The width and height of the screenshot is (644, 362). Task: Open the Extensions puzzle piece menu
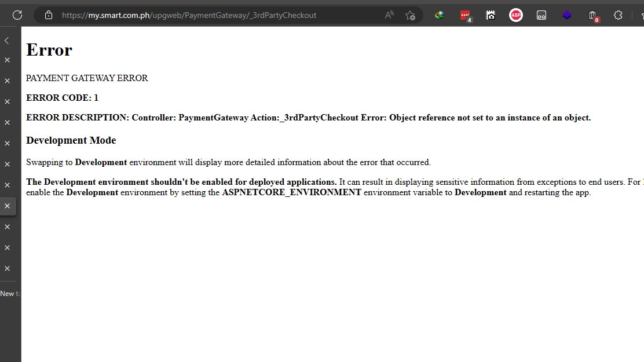pyautogui.click(x=618, y=15)
